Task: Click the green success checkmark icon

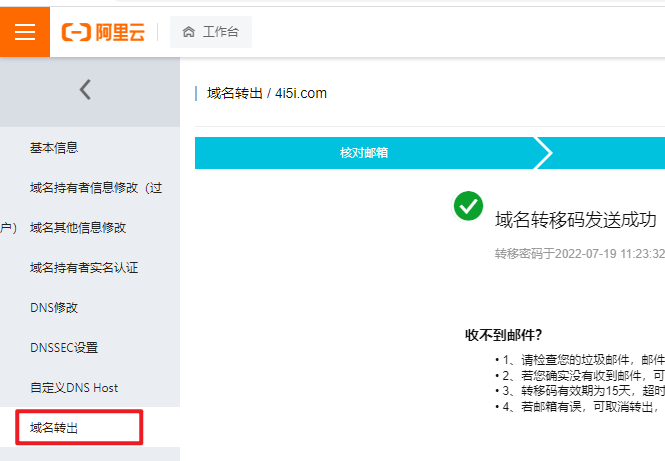Action: point(468,206)
